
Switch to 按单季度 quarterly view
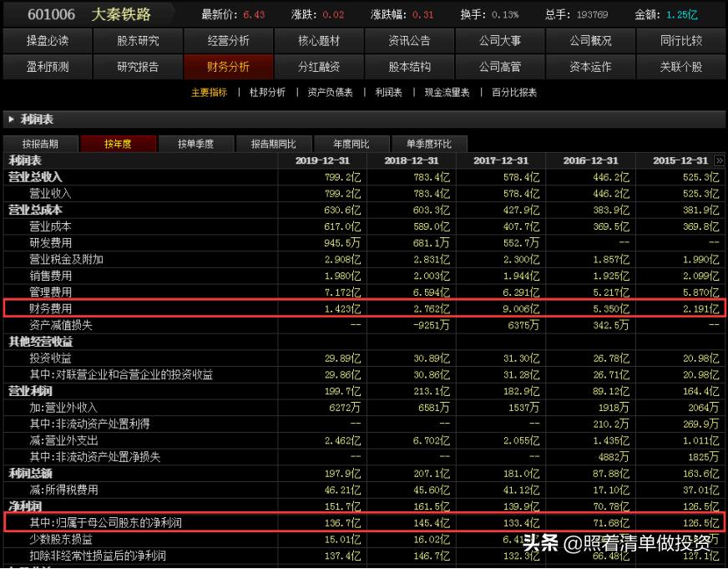coord(196,143)
